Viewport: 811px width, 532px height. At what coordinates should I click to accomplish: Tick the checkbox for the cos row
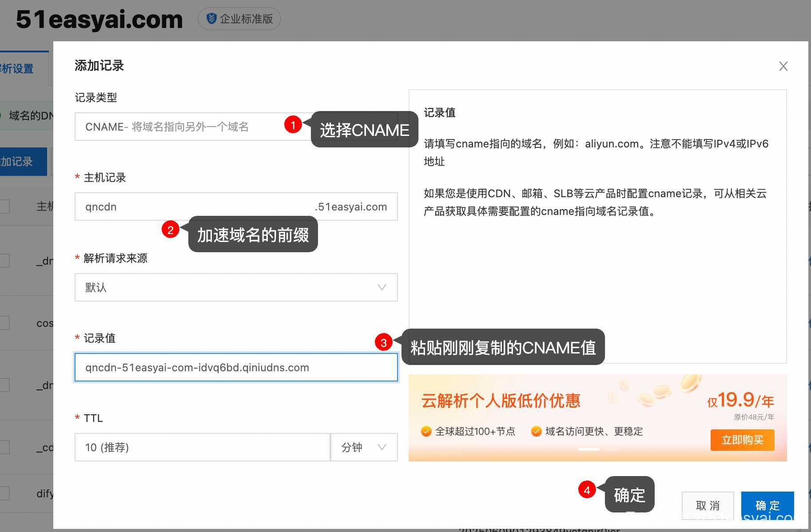pyautogui.click(x=4, y=323)
